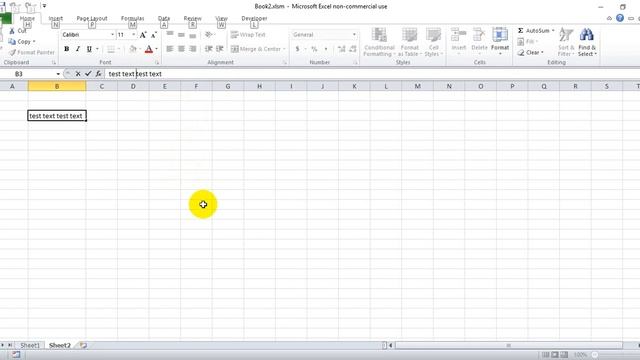Cancel the edit with the X icon

click(x=78, y=74)
